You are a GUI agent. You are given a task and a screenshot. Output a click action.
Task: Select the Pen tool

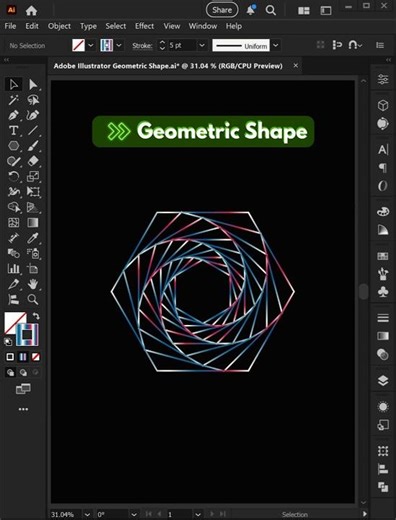coord(14,115)
